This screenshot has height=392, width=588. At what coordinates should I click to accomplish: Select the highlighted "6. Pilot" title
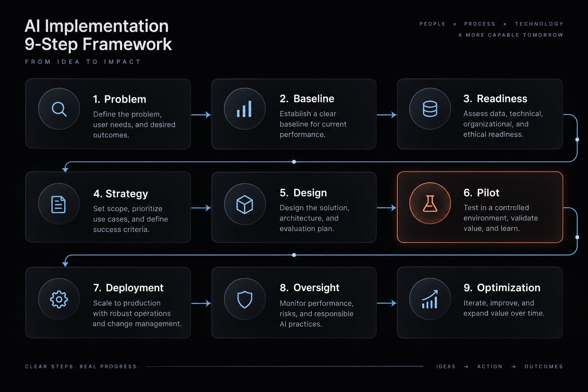[x=482, y=193]
